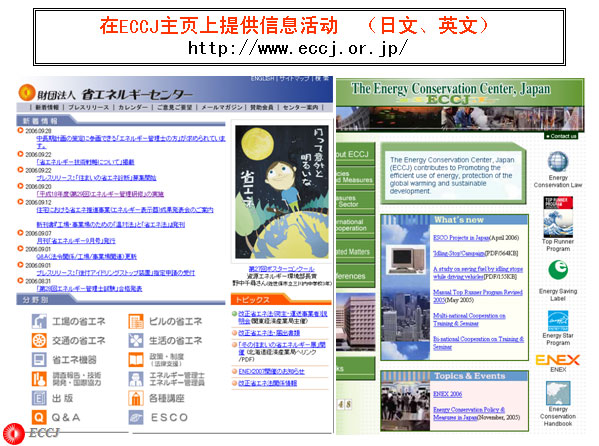Open the Related Matters side menu item
Screen dimensions: 599x446
(x=355, y=251)
